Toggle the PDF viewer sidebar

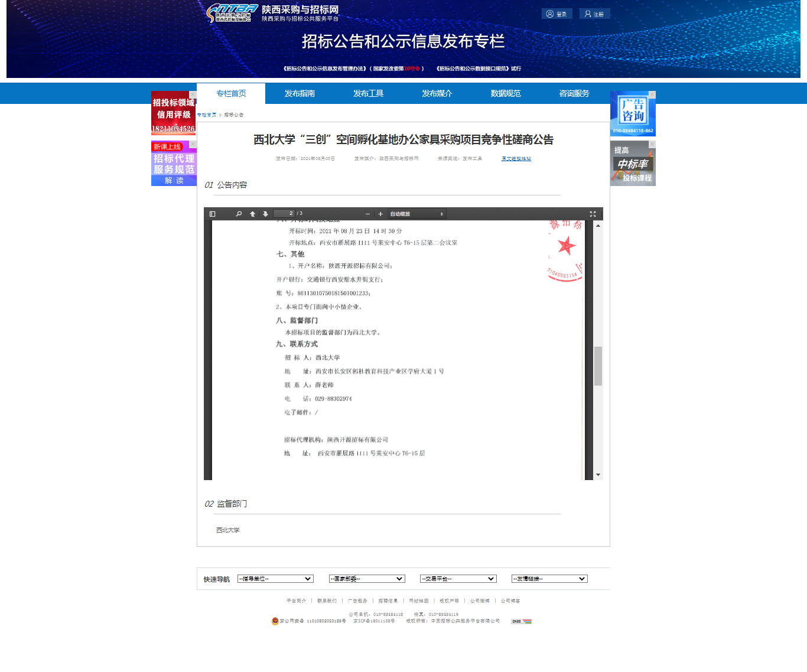[x=213, y=214]
